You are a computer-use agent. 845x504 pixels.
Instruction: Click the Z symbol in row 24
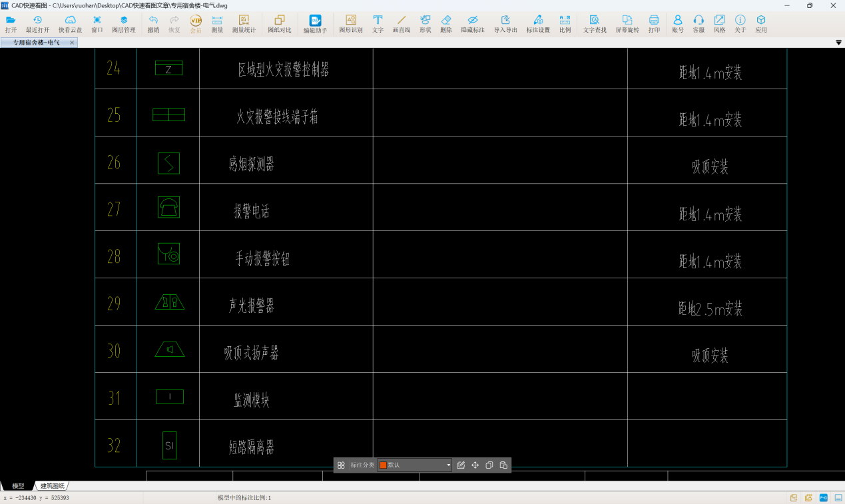[168, 68]
